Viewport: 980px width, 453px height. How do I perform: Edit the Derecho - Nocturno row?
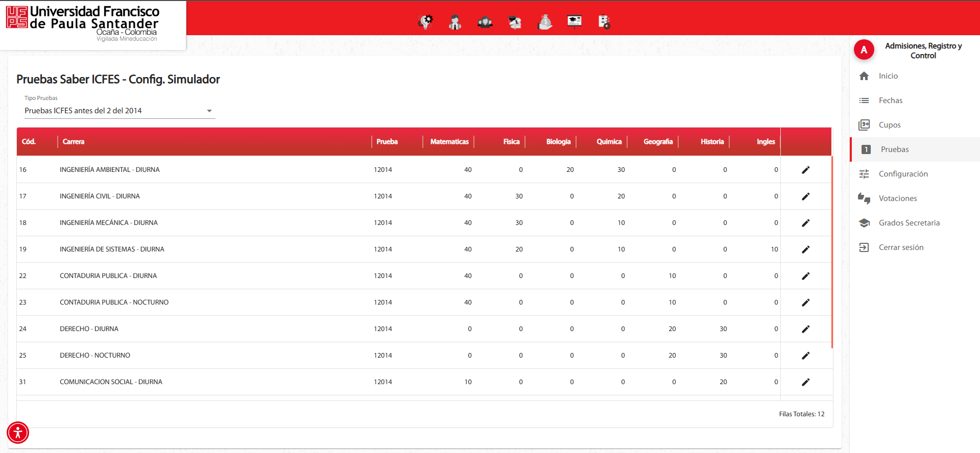pyautogui.click(x=805, y=356)
